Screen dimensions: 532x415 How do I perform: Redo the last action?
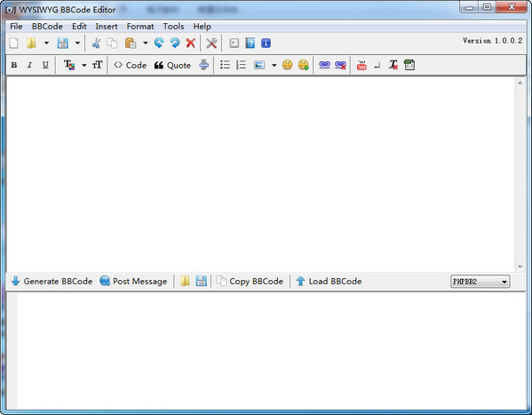coord(175,44)
